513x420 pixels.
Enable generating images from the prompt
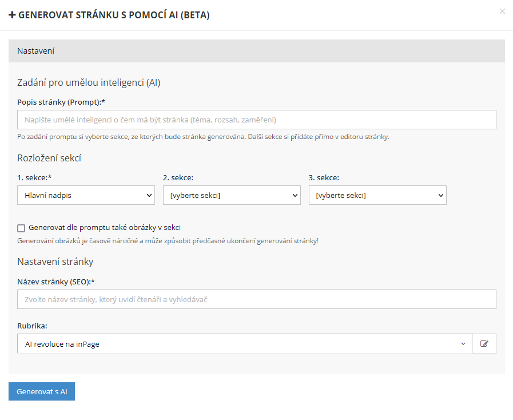coord(21,228)
